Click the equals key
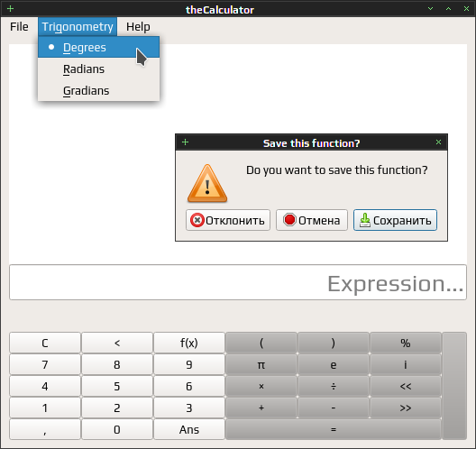The height and width of the screenshot is (449, 476). tap(334, 429)
